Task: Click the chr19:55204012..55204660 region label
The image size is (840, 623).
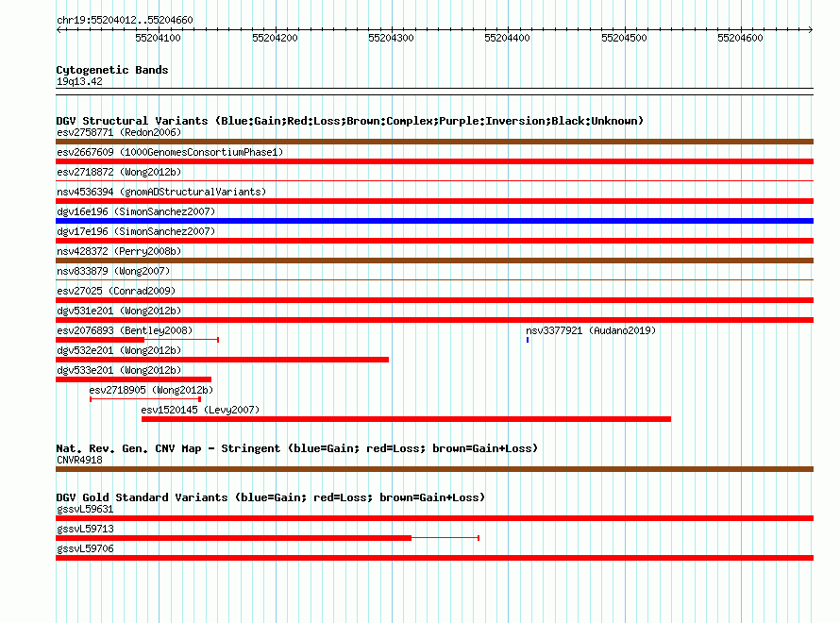Action: (125, 20)
